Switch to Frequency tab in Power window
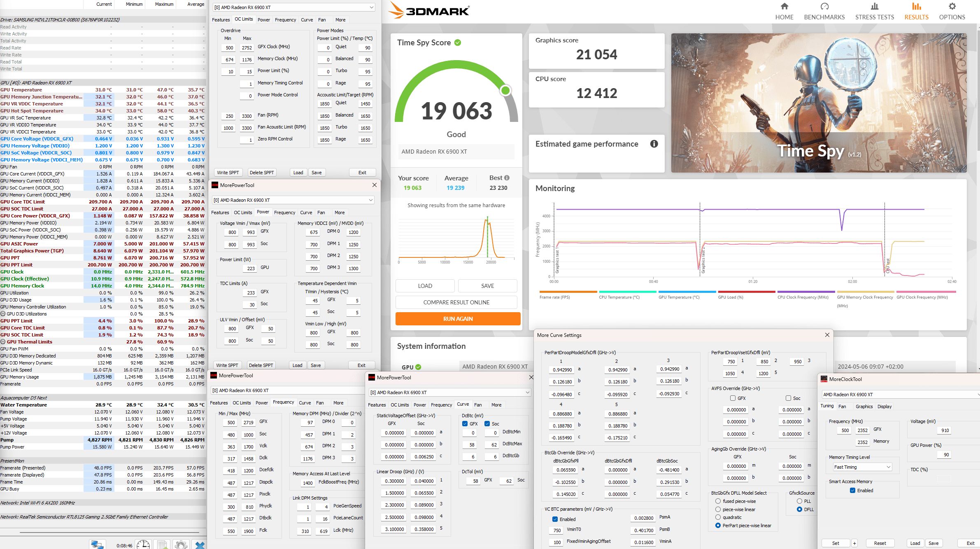The width and height of the screenshot is (980, 549). pos(284,213)
